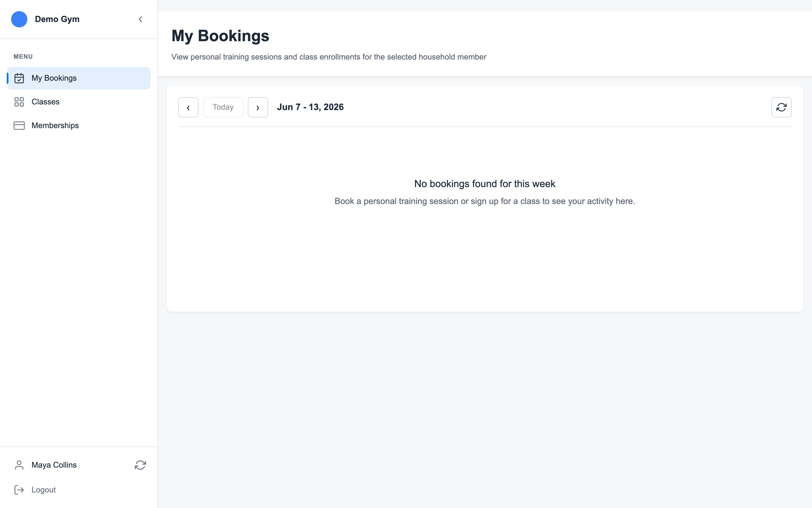Image resolution: width=812 pixels, height=508 pixels.
Task: Click the Logout arrow icon
Action: 19,490
